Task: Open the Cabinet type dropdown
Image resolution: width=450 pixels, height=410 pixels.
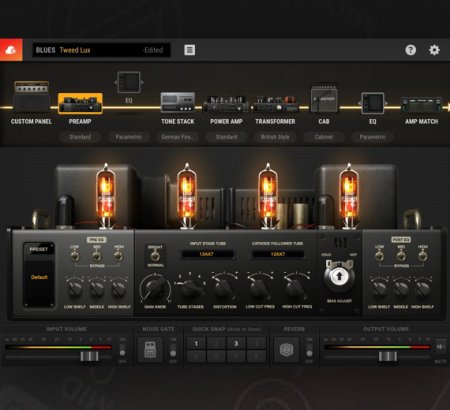Action: pyautogui.click(x=324, y=137)
